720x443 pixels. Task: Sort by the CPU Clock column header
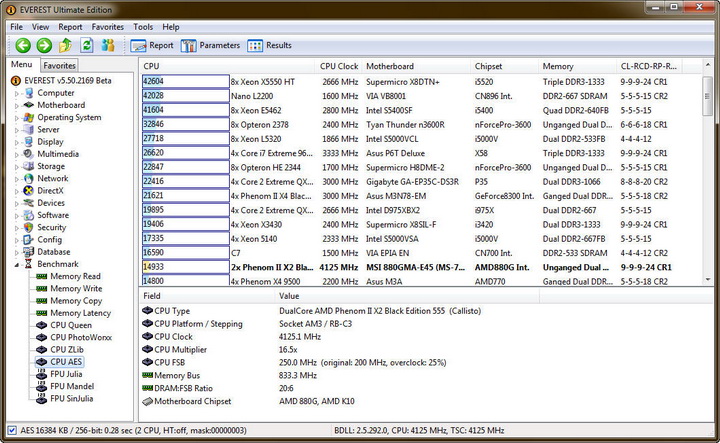(339, 66)
